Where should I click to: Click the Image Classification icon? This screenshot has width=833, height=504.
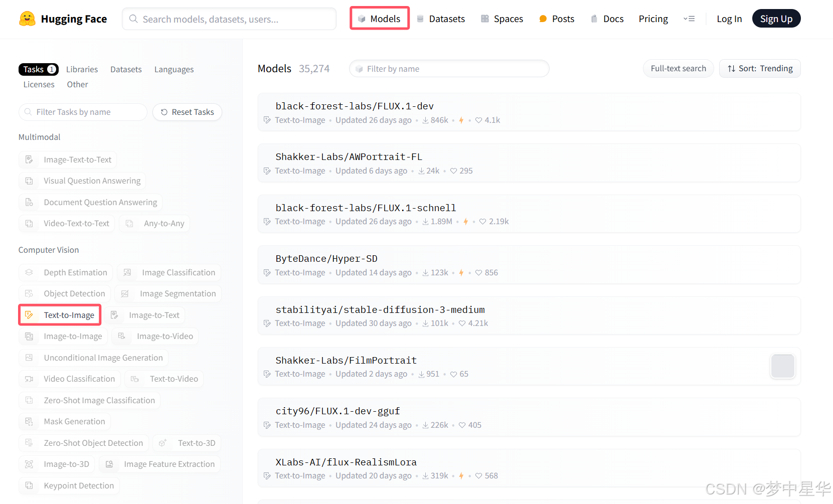127,272
